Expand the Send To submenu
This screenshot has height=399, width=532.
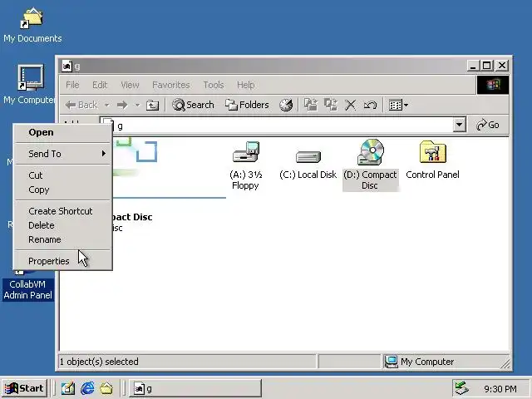click(x=63, y=154)
